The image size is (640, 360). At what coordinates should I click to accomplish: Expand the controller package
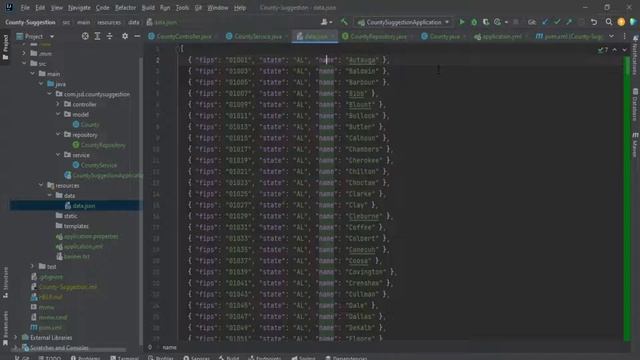pyautogui.click(x=58, y=104)
